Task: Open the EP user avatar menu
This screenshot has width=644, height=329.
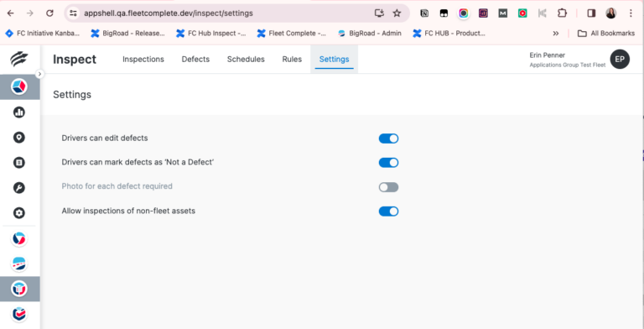Action: tap(620, 60)
